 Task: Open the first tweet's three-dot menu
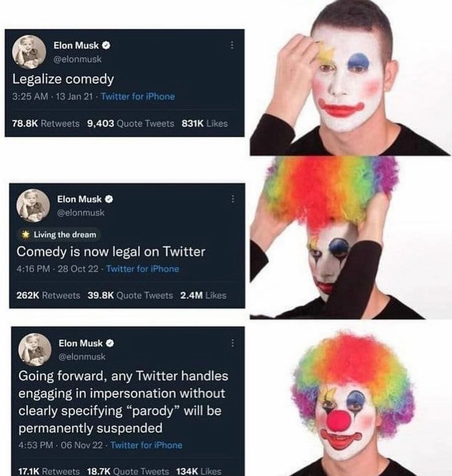coord(231,45)
